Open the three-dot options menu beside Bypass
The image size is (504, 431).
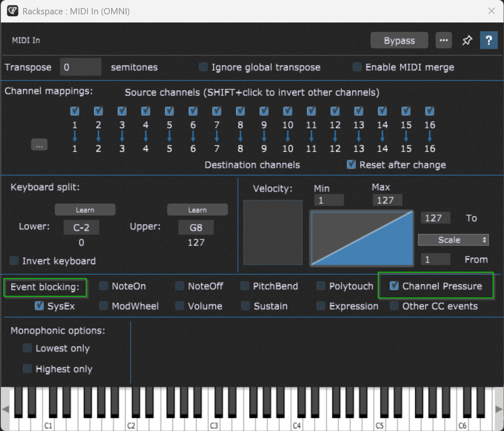[x=444, y=41]
